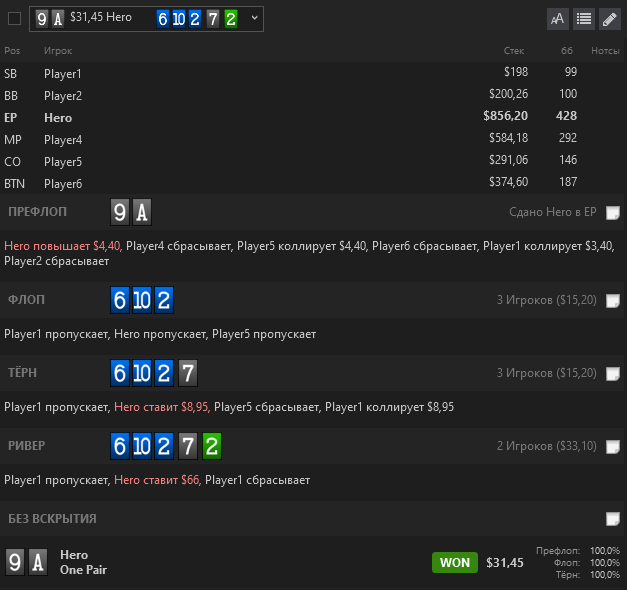Select the Player1 row in SB
627x590 pixels.
[x=312, y=73]
